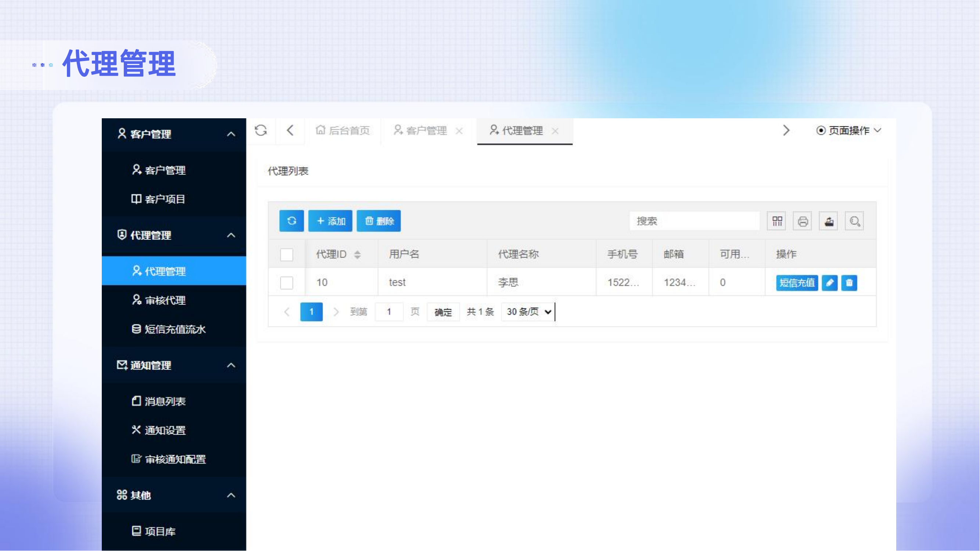Click the 客户管理 group header label
980x551 pixels.
[151, 134]
